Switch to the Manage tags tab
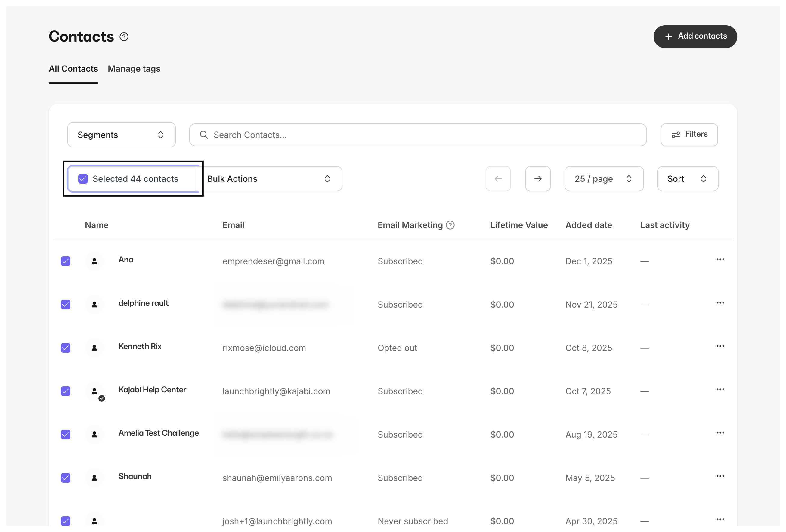This screenshot has height=532, width=786. point(134,69)
